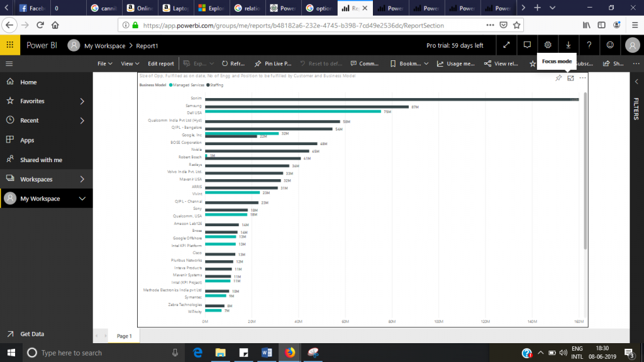The image size is (644, 362).
Task: Open the user account avatar in the header
Action: click(x=632, y=45)
